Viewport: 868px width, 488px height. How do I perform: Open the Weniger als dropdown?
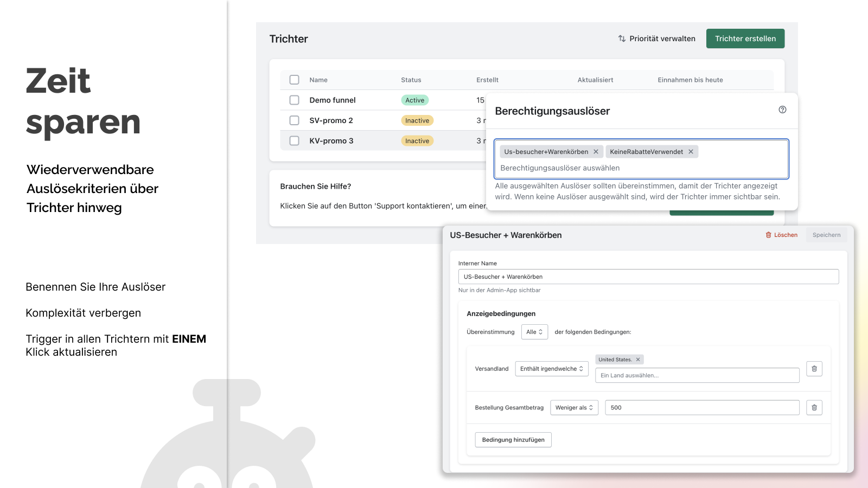pos(574,408)
